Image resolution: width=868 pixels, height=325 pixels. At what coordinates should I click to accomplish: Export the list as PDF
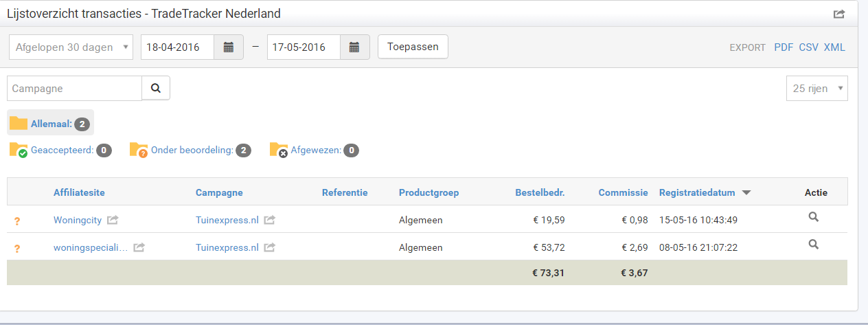coord(784,47)
